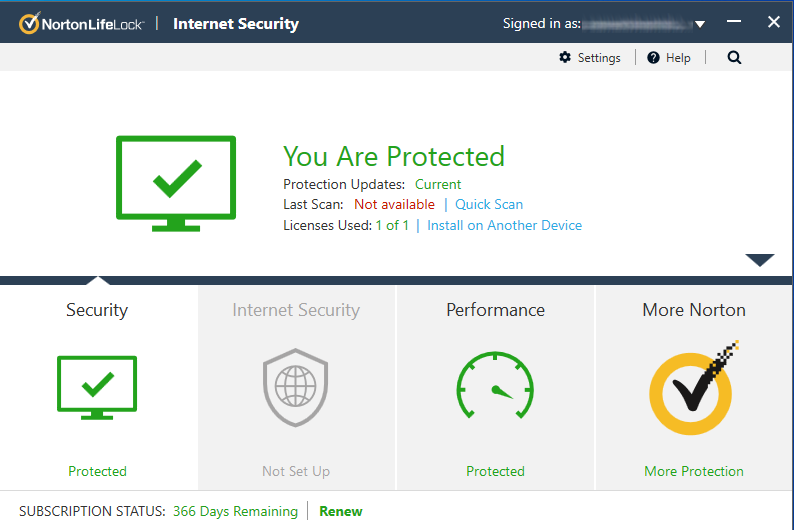Minimize the Norton window
Image resolution: width=794 pixels, height=530 pixels.
[x=735, y=22]
